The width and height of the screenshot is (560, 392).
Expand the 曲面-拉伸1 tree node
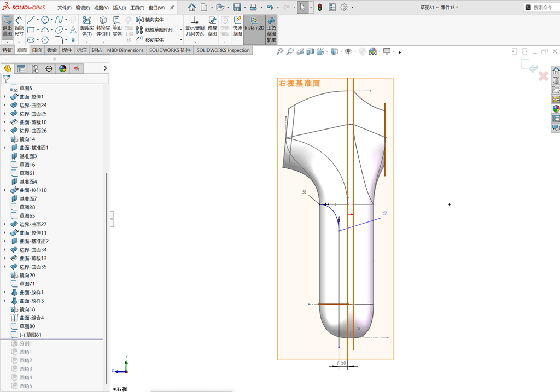pos(4,97)
